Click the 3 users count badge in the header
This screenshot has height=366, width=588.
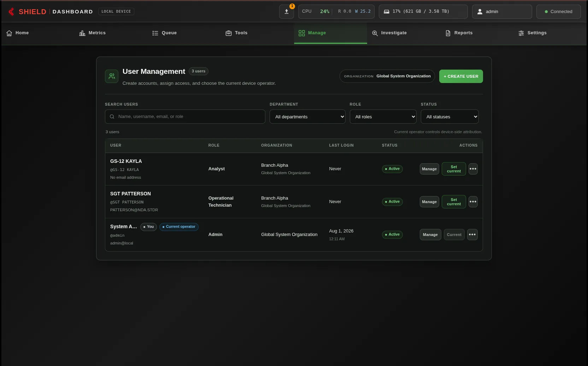pos(199,71)
